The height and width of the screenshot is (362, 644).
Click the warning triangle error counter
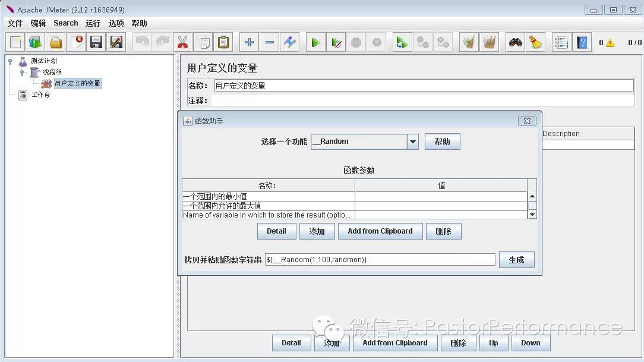[x=610, y=43]
